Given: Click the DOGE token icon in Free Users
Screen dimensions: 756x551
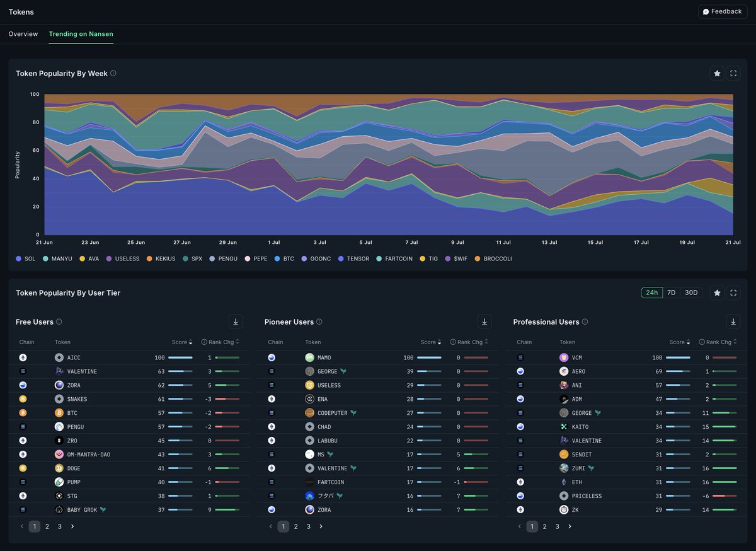Looking at the screenshot, I should 59,468.
